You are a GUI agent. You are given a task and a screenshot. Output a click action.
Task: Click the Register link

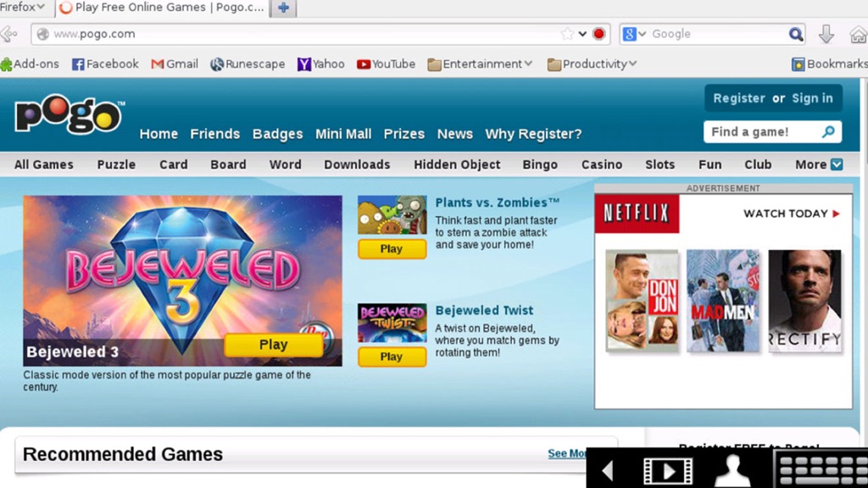[739, 98]
